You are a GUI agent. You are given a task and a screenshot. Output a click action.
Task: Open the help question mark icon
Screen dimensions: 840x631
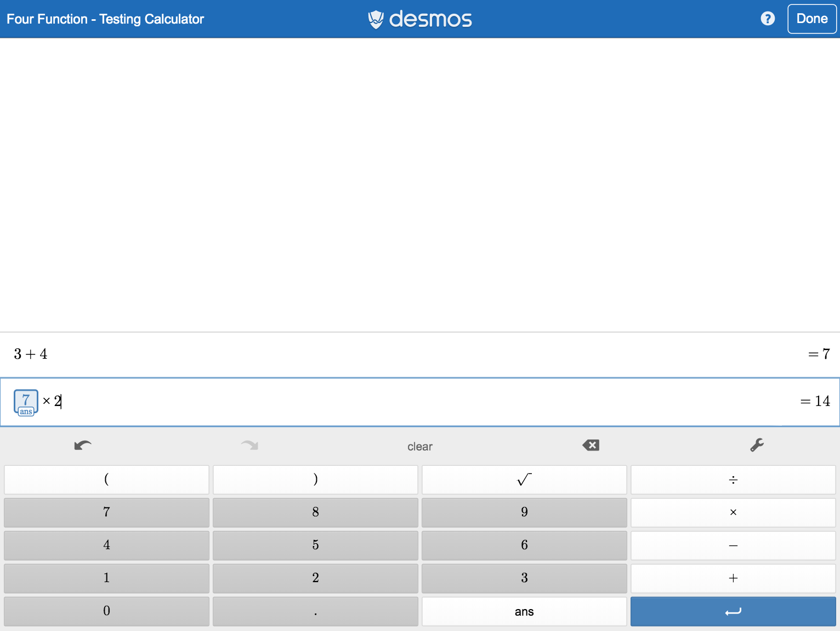(x=768, y=19)
